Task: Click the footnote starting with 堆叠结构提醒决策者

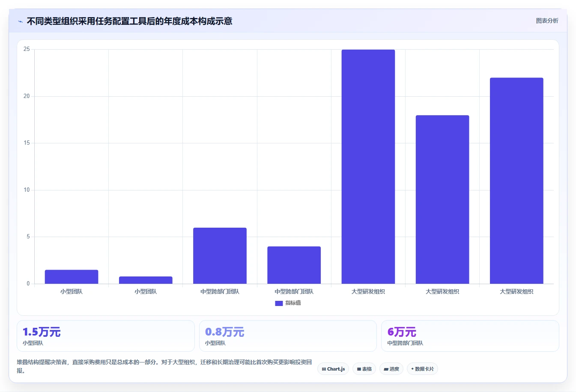Action: pos(164,366)
